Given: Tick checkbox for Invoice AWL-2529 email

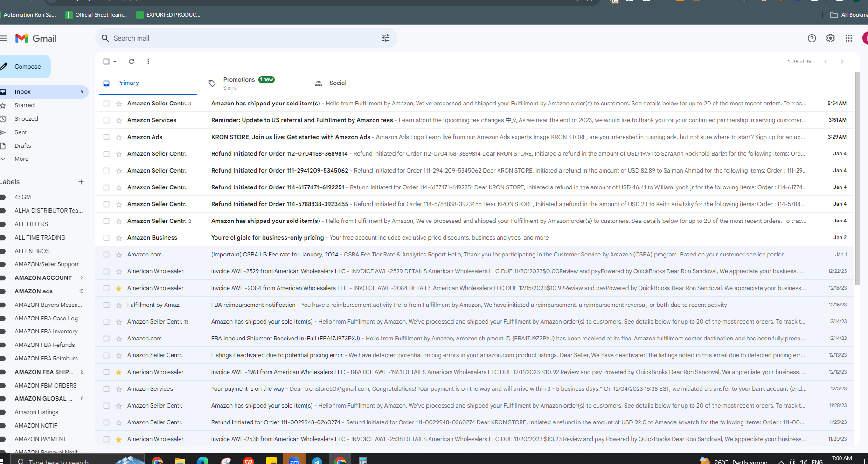Looking at the screenshot, I should (x=106, y=271).
